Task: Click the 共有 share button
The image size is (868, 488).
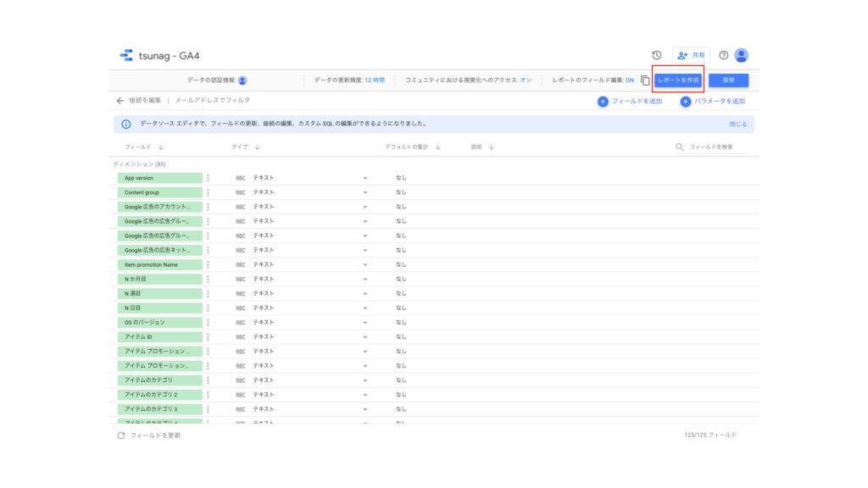Action: 691,55
